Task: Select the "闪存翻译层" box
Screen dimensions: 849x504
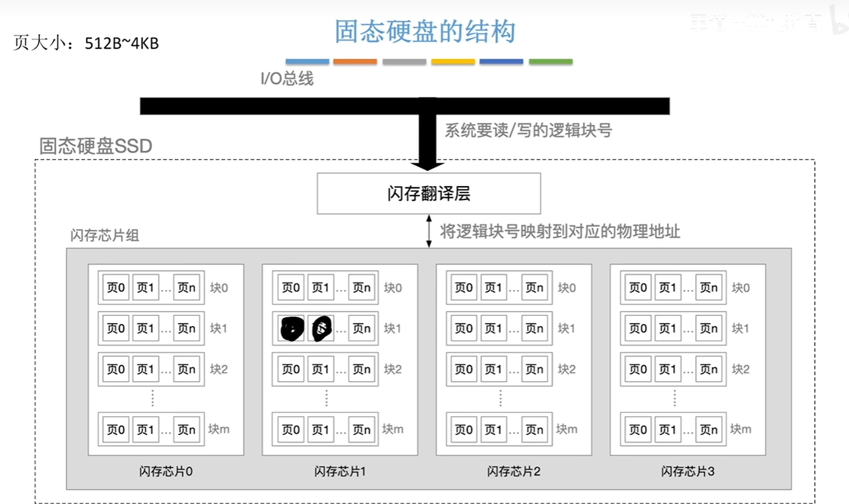Action: (429, 194)
